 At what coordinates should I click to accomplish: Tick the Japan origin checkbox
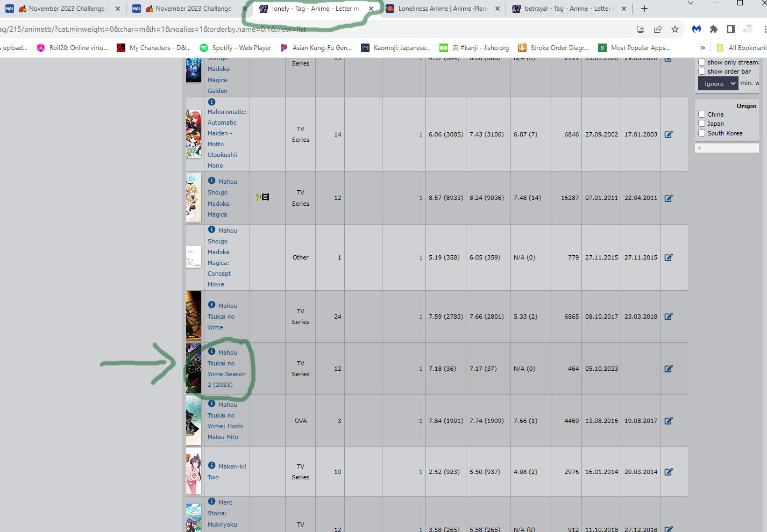coord(702,124)
